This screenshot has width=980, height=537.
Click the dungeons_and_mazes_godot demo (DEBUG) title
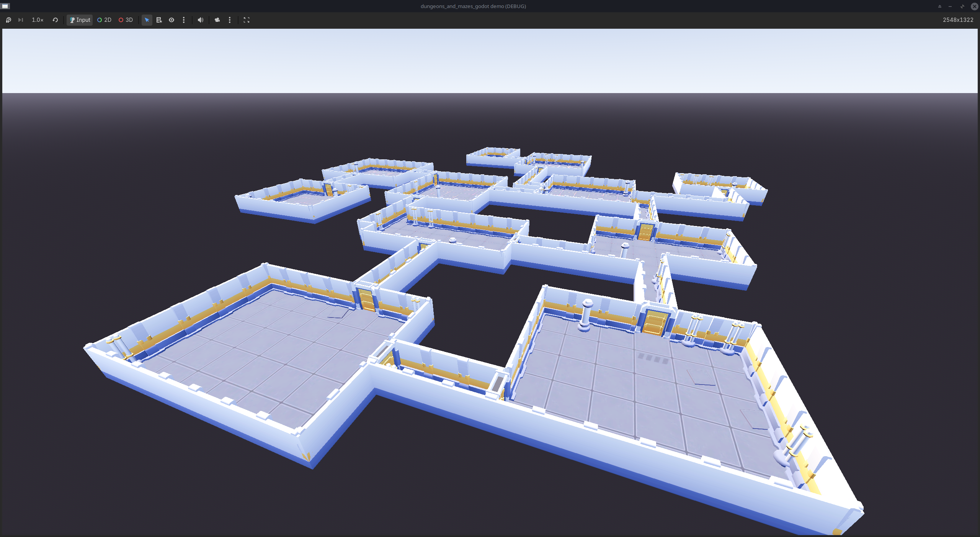coord(473,6)
